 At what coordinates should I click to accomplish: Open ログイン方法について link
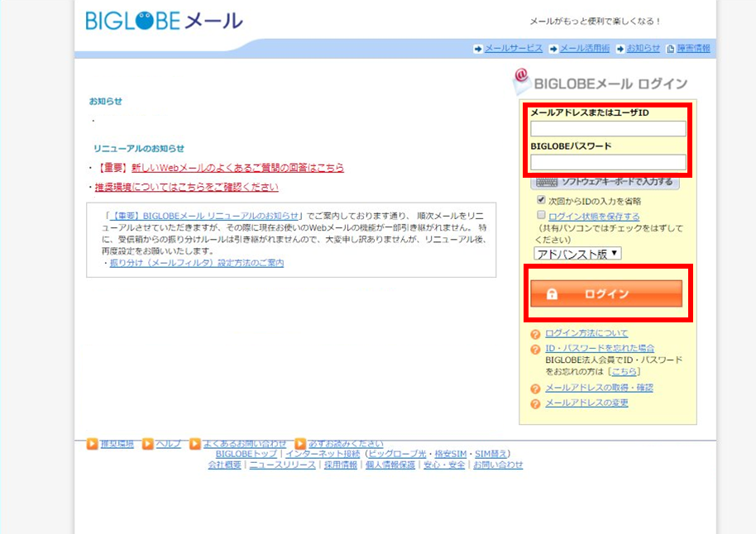(586, 333)
